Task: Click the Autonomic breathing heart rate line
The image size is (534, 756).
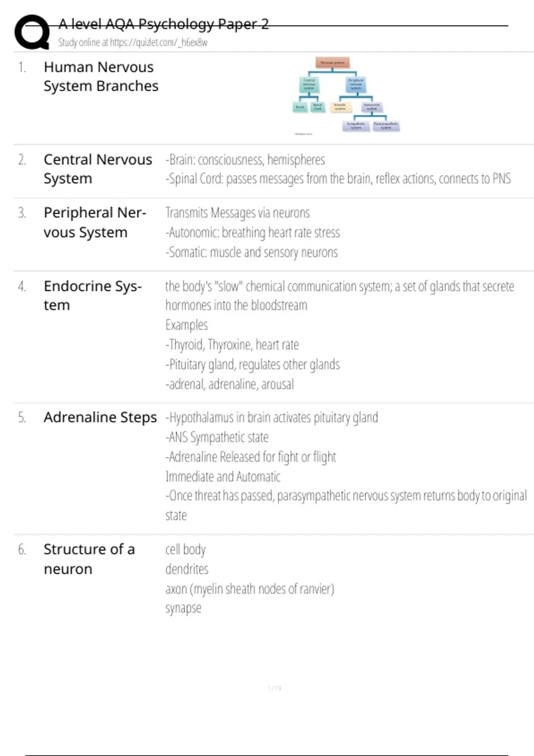Action: (253, 233)
